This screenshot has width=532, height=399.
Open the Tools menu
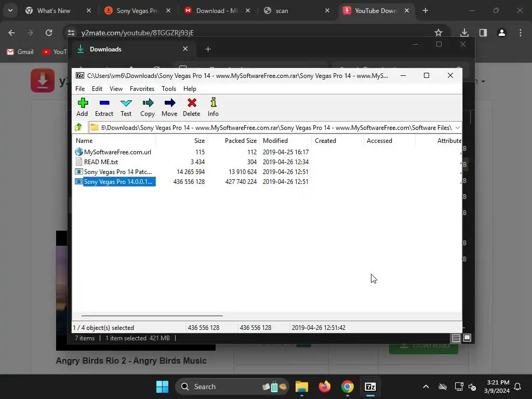coord(169,88)
